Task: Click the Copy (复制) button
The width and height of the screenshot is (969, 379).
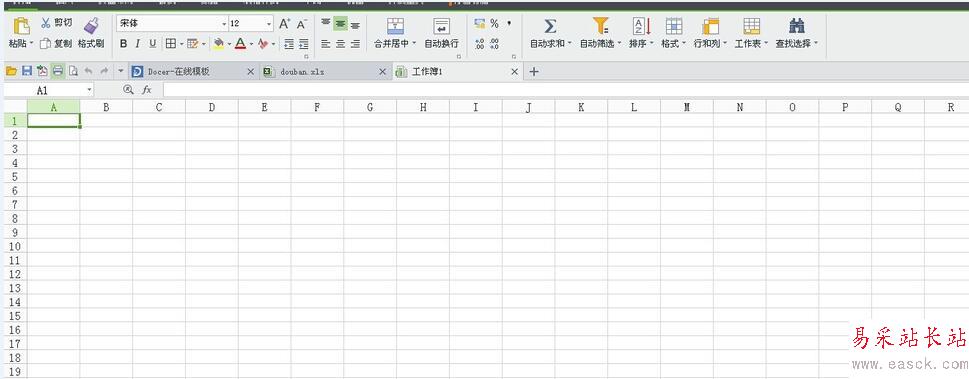Action: 56,44
